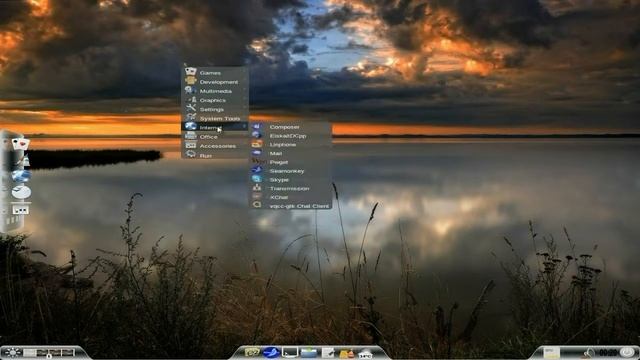Image resolution: width=640 pixels, height=360 pixels.
Task: Click the playing cards icon in left sidebar
Action: coord(20,144)
